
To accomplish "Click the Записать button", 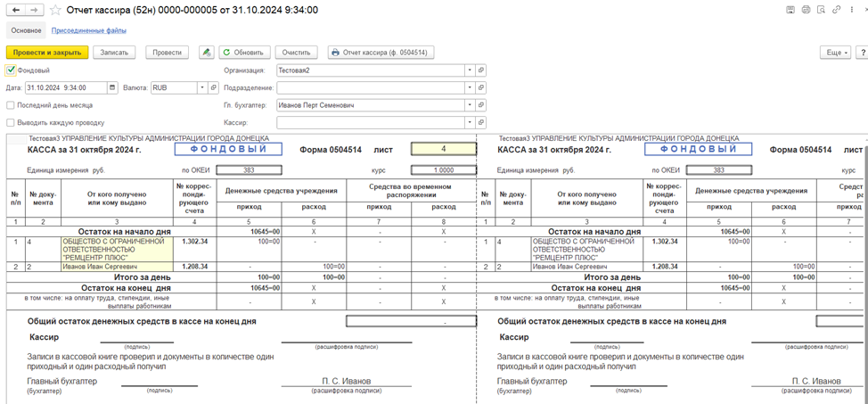I will click(x=114, y=52).
